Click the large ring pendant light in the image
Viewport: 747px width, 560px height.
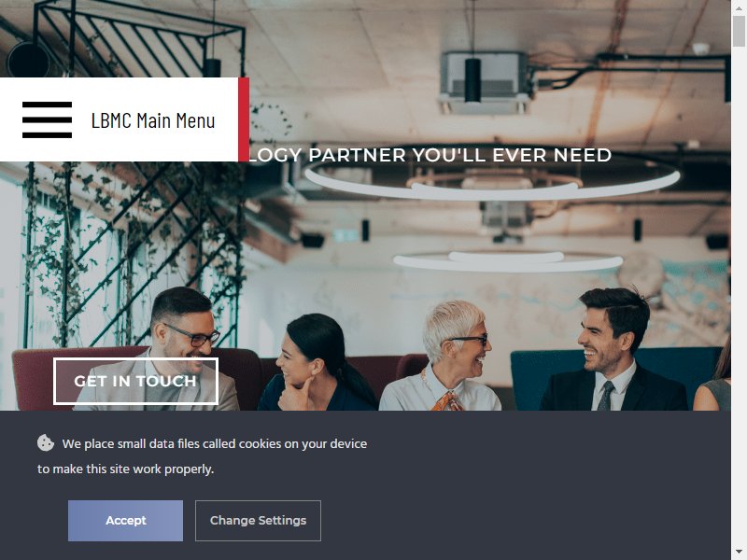tap(493, 183)
